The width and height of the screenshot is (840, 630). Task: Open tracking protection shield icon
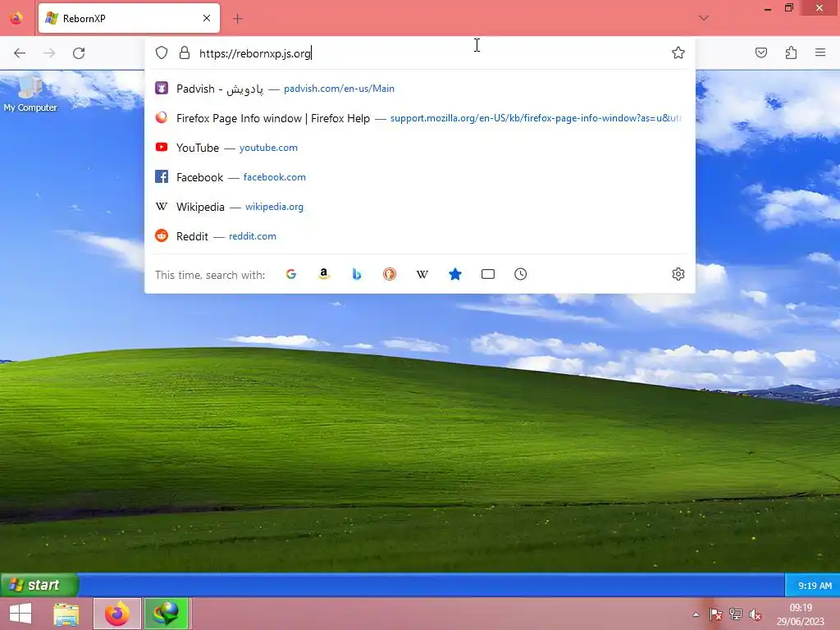click(x=162, y=52)
